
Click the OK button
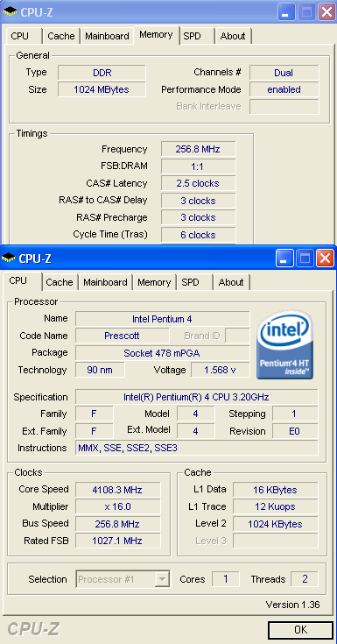click(x=300, y=630)
